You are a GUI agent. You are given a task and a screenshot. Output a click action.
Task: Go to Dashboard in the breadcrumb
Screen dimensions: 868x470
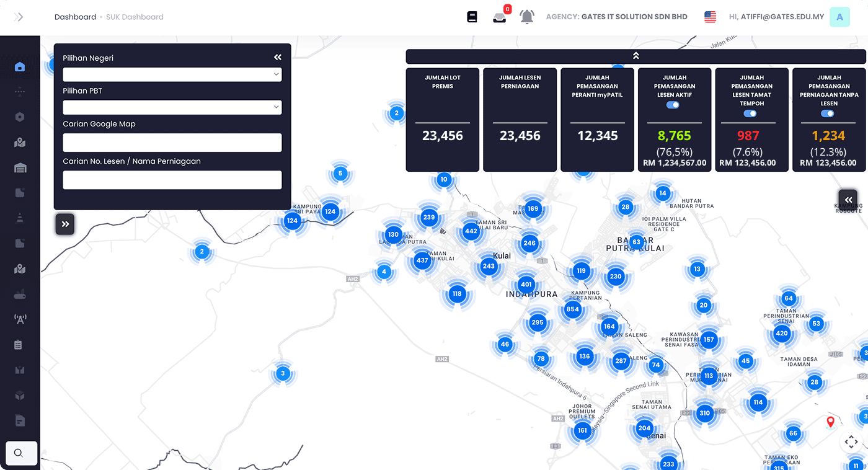tap(75, 17)
